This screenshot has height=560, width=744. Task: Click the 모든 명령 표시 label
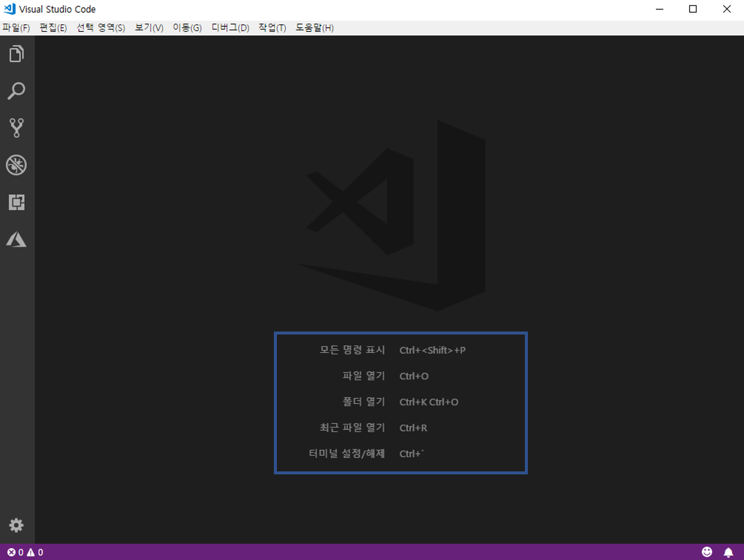352,350
